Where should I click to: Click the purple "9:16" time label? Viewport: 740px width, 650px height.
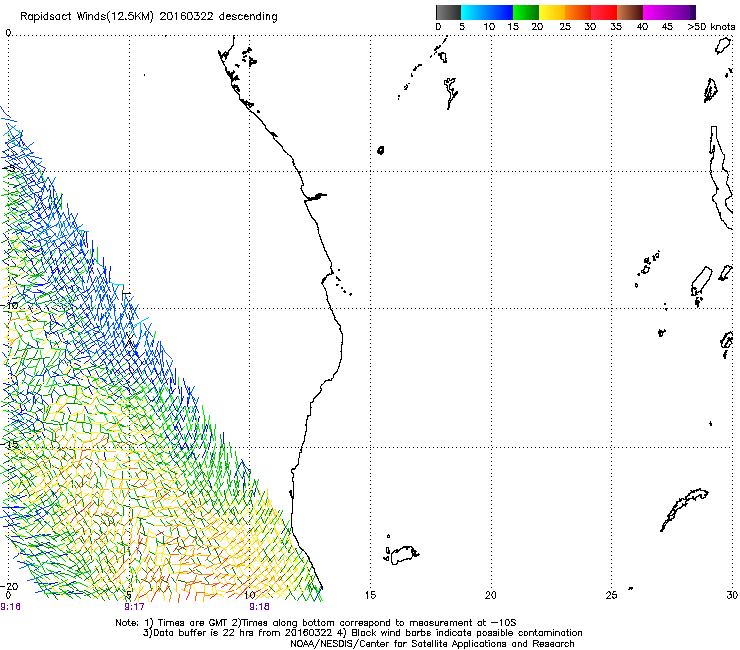[x=10, y=607]
